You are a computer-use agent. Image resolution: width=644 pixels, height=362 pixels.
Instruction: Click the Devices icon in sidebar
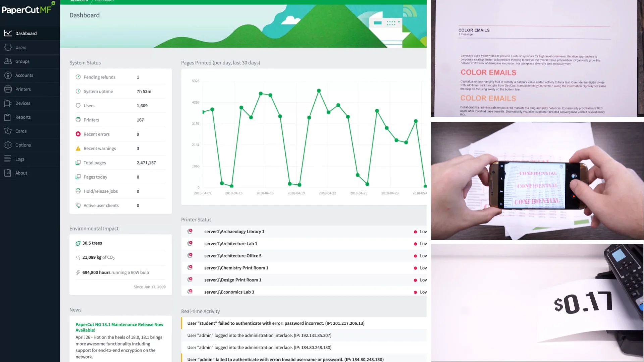pyautogui.click(x=8, y=103)
